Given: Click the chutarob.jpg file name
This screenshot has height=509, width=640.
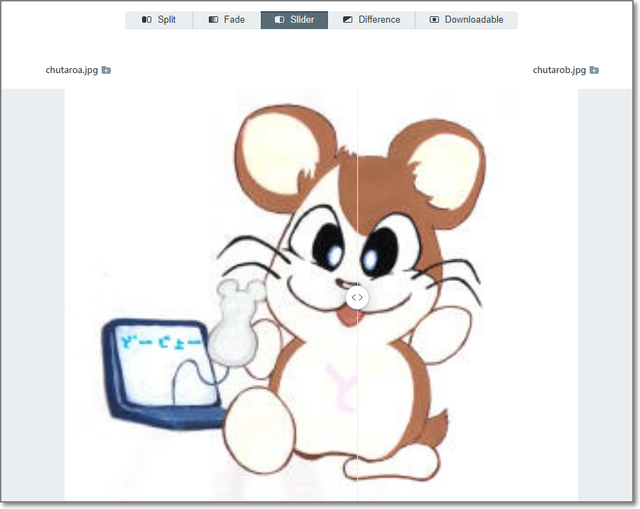Looking at the screenshot, I should [x=559, y=71].
